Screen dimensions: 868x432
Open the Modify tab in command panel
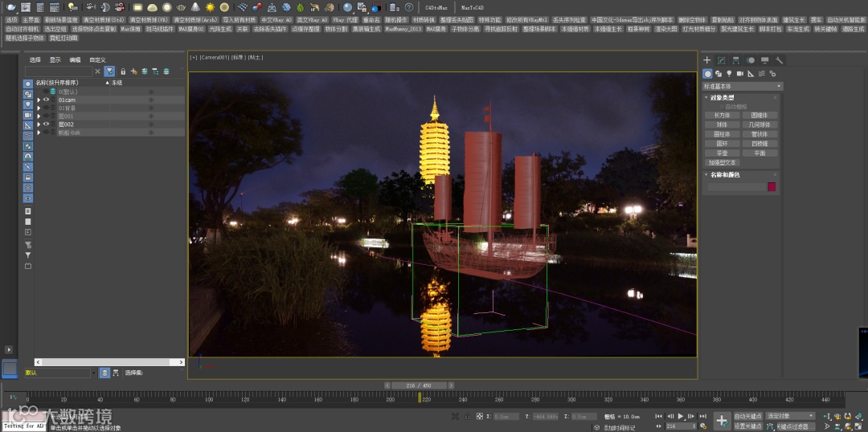(x=722, y=60)
